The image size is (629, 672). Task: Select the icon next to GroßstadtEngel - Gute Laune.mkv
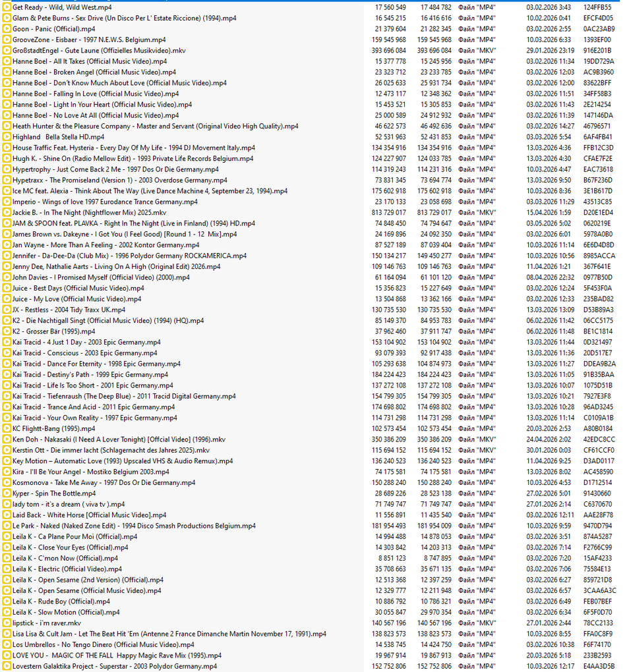pos(7,51)
